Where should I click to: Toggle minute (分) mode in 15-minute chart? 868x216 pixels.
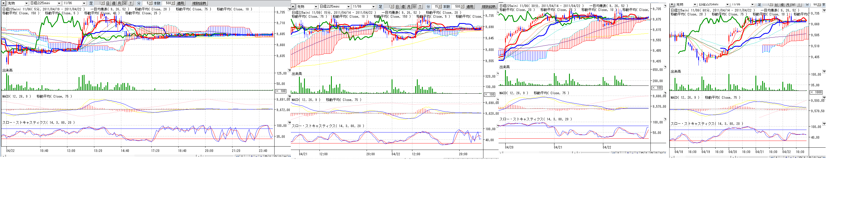pos(414,7)
